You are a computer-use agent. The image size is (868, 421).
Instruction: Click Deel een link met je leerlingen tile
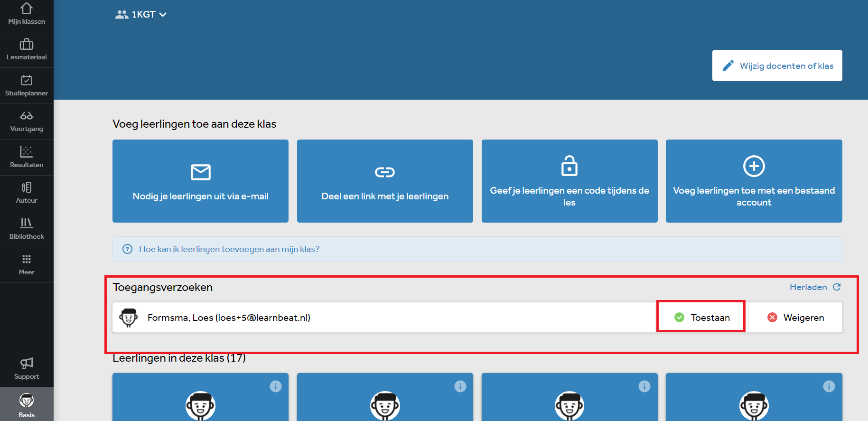385,181
